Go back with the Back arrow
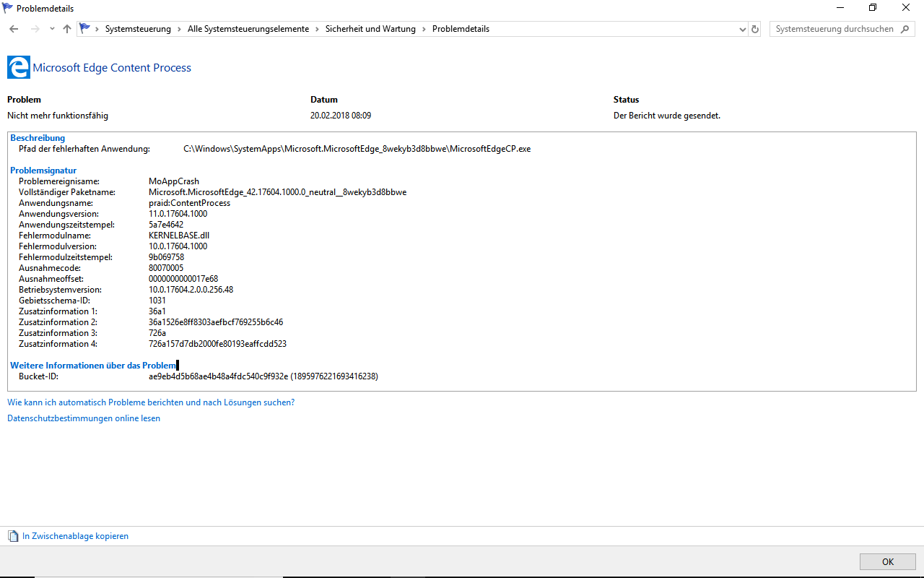 pos(14,29)
